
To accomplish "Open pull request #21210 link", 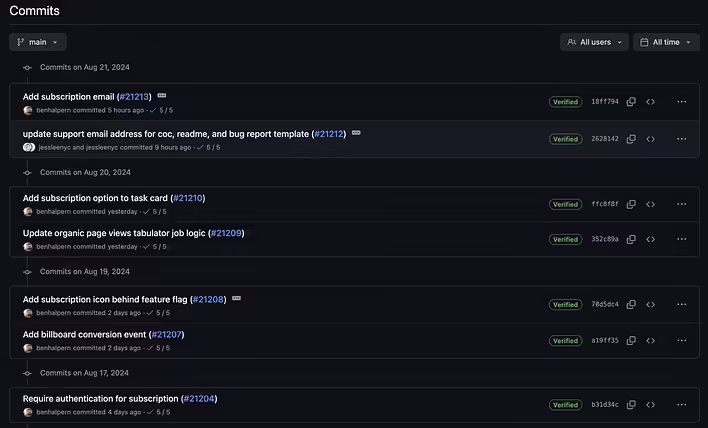I will click(x=188, y=198).
